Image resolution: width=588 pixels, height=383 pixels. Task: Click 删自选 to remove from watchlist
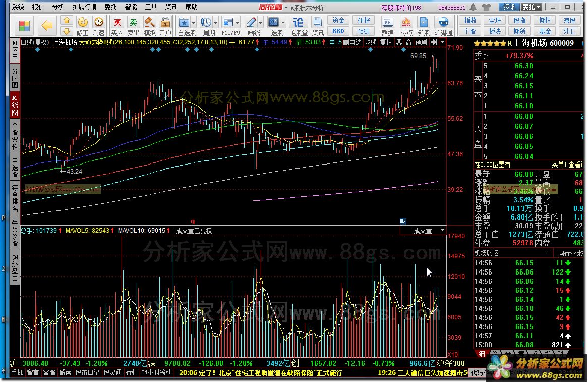pyautogui.click(x=352, y=43)
